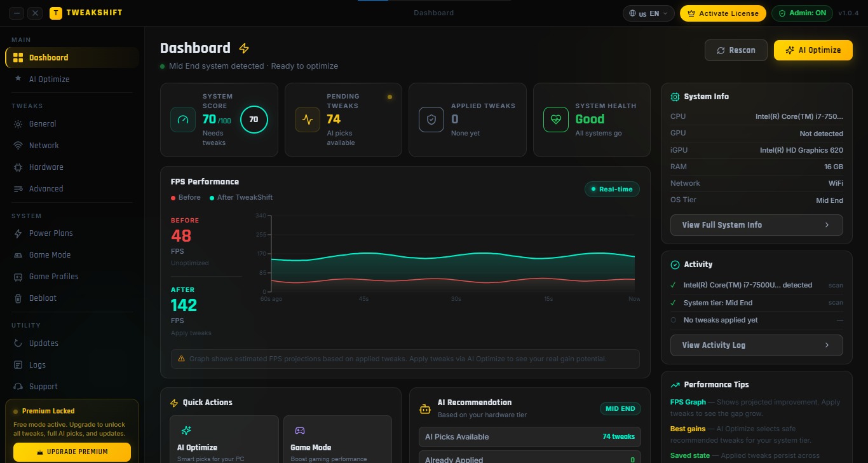
Task: Open AI Optimize sidebar item
Action: (x=72, y=79)
